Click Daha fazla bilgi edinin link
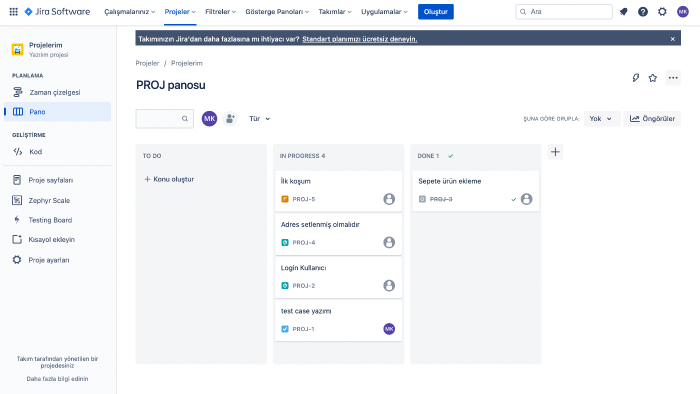 57,379
